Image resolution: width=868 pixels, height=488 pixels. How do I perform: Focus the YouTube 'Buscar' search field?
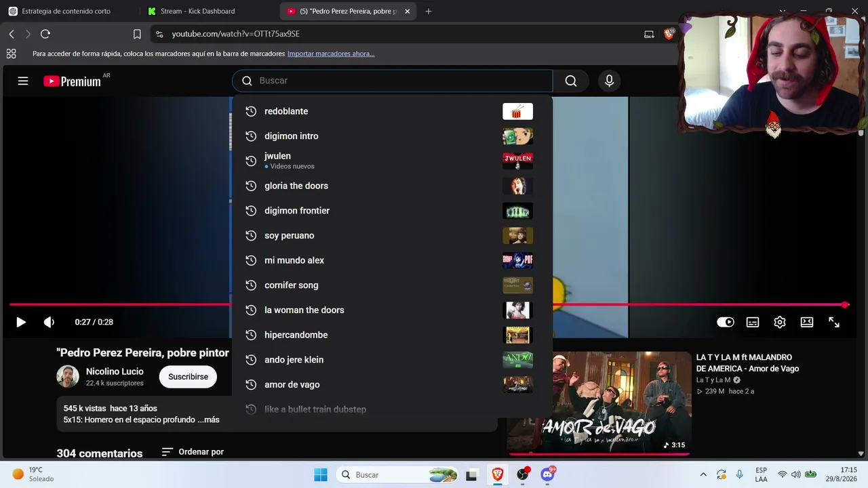[393, 81]
